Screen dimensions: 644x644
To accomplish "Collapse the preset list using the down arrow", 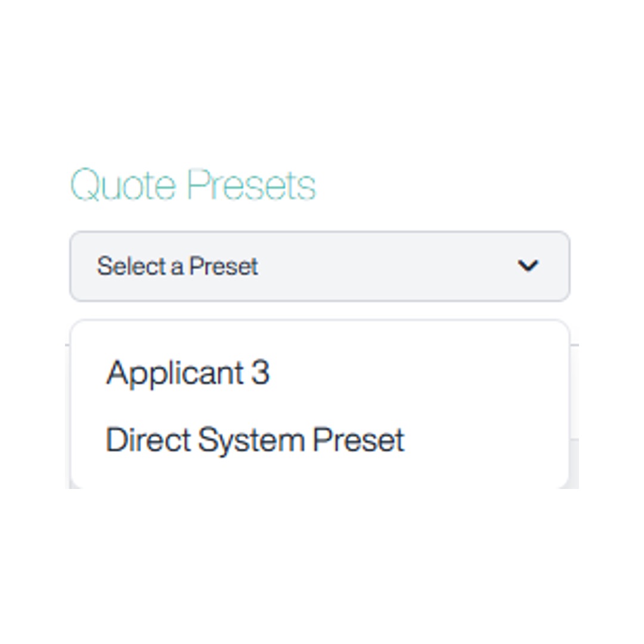I will pyautogui.click(x=528, y=266).
